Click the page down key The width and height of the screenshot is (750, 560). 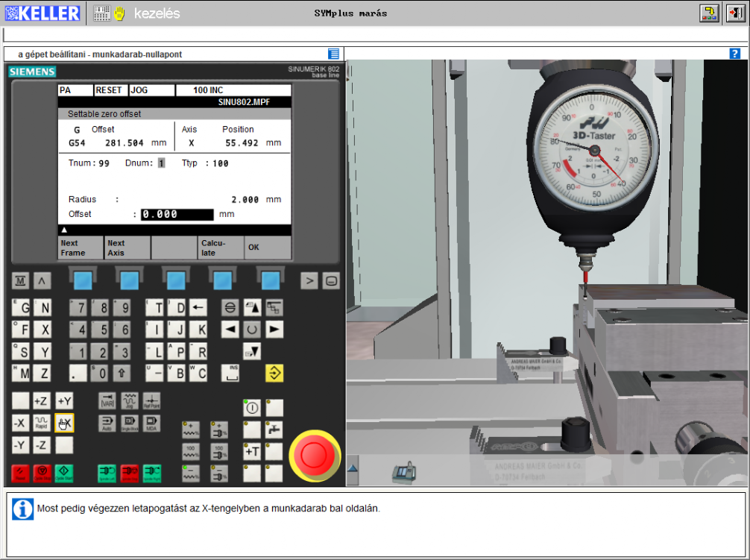click(252, 351)
